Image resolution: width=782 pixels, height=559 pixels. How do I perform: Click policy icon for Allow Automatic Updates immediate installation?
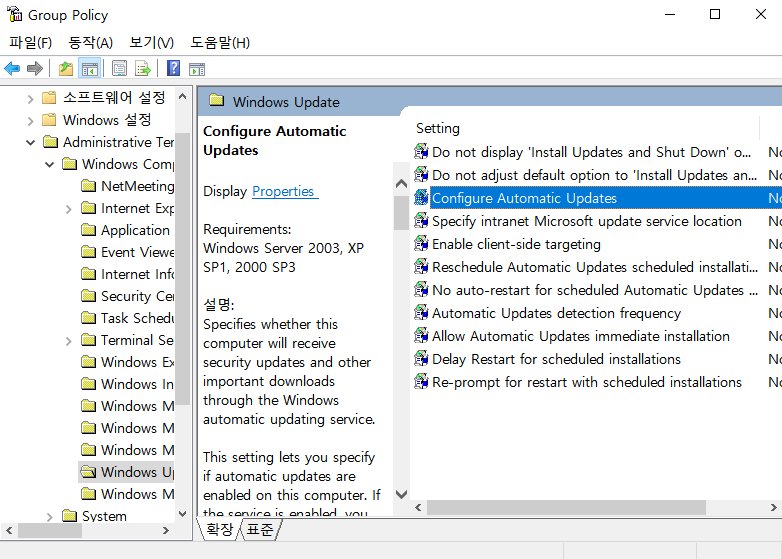click(421, 336)
